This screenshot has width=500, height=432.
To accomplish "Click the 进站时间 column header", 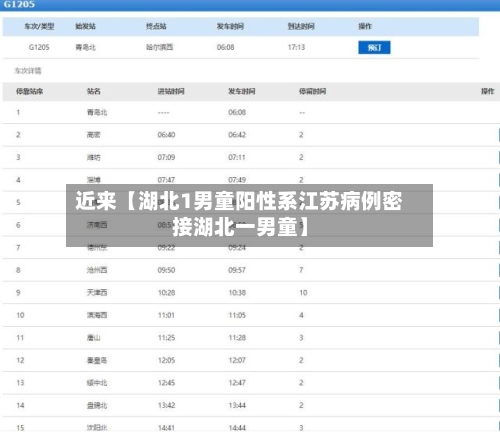I will pos(171,91).
